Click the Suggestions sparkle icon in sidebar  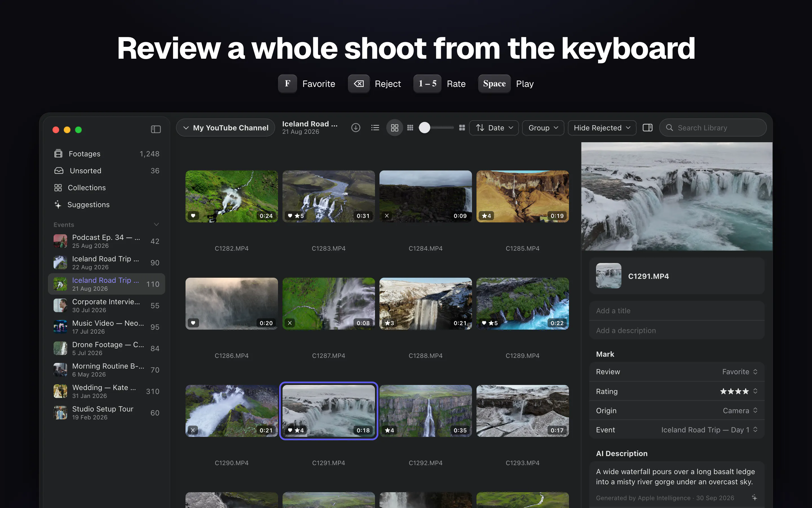click(58, 204)
